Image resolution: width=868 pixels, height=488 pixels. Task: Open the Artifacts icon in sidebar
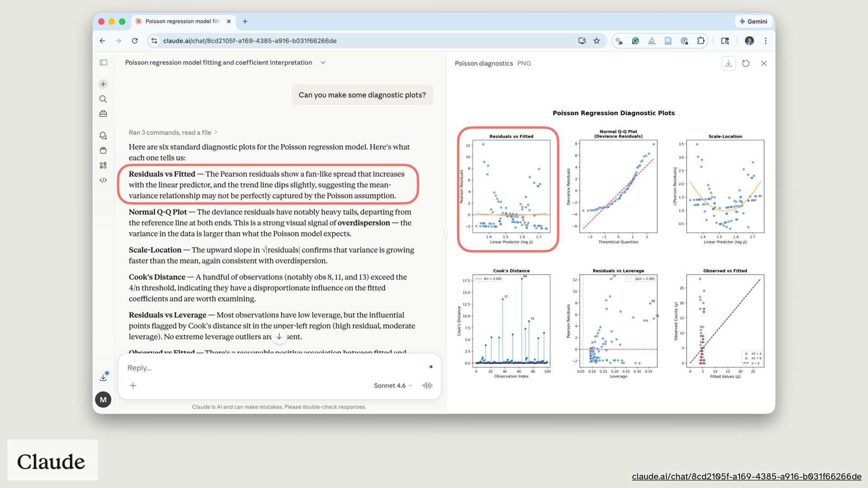[x=103, y=165]
